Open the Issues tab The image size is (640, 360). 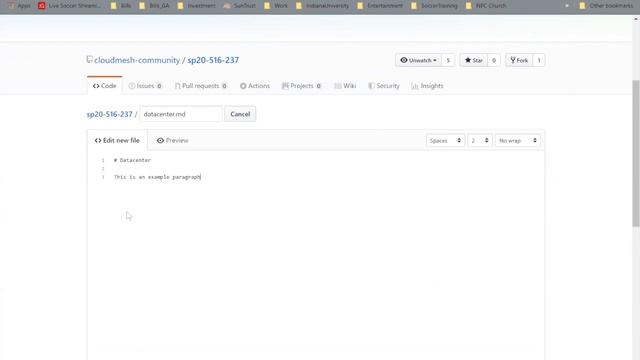[x=145, y=86]
